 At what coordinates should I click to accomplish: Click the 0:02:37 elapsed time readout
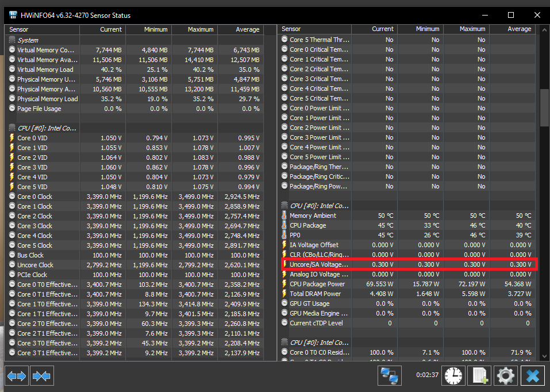(x=427, y=375)
